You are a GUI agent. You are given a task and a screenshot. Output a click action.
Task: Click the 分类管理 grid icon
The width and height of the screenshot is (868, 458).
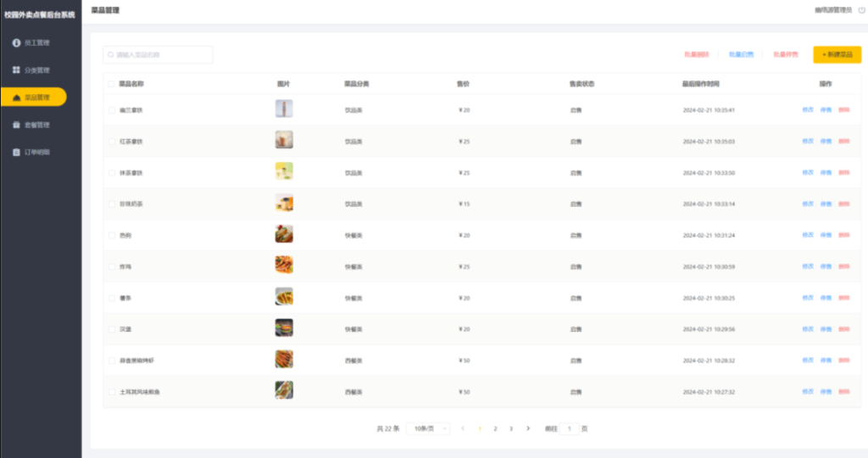point(16,70)
